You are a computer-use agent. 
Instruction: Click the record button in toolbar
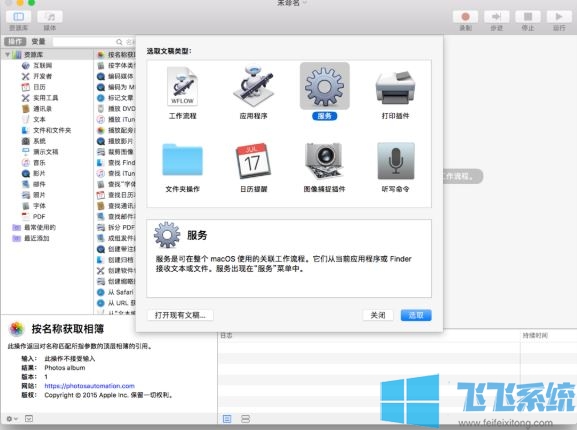(465, 17)
